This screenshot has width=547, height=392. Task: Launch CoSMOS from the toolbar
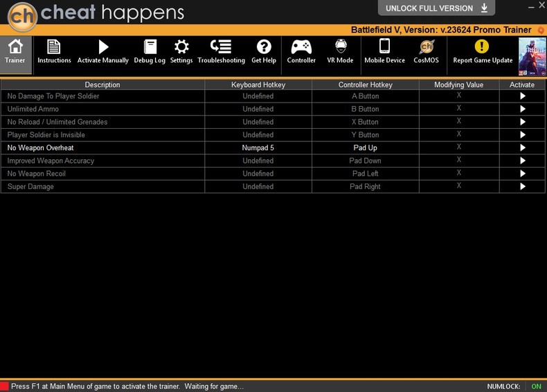coord(427,47)
